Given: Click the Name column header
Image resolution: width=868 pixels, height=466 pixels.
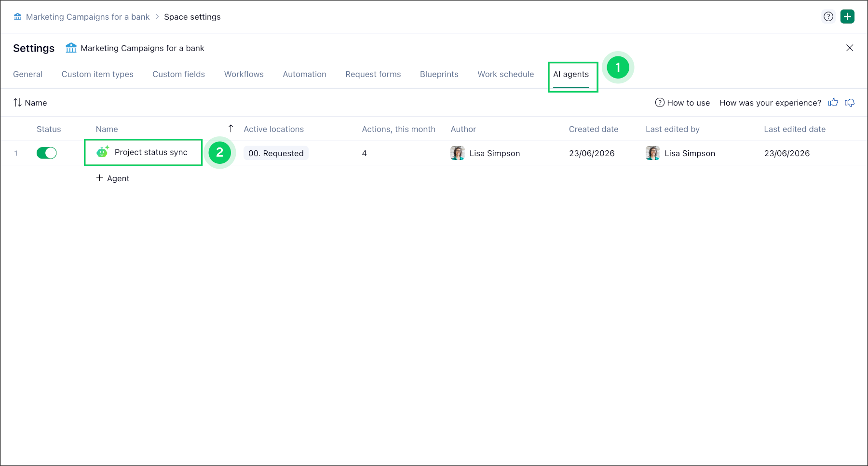Looking at the screenshot, I should pos(107,129).
